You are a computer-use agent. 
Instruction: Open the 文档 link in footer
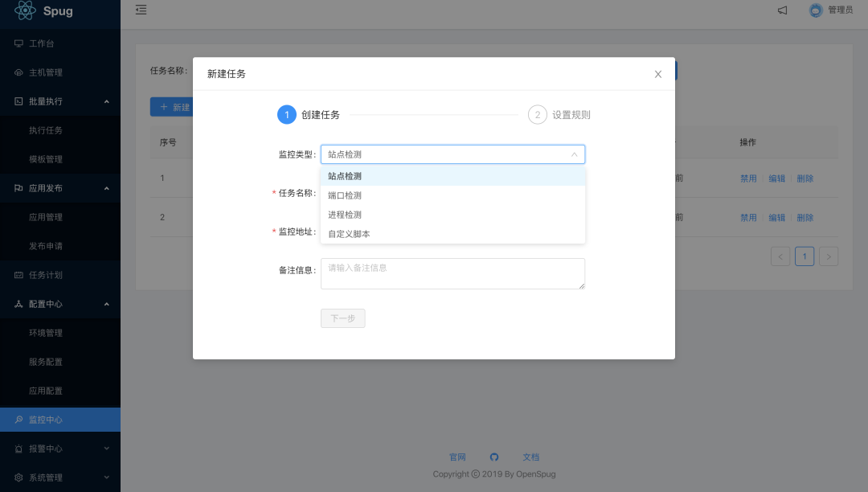point(530,457)
